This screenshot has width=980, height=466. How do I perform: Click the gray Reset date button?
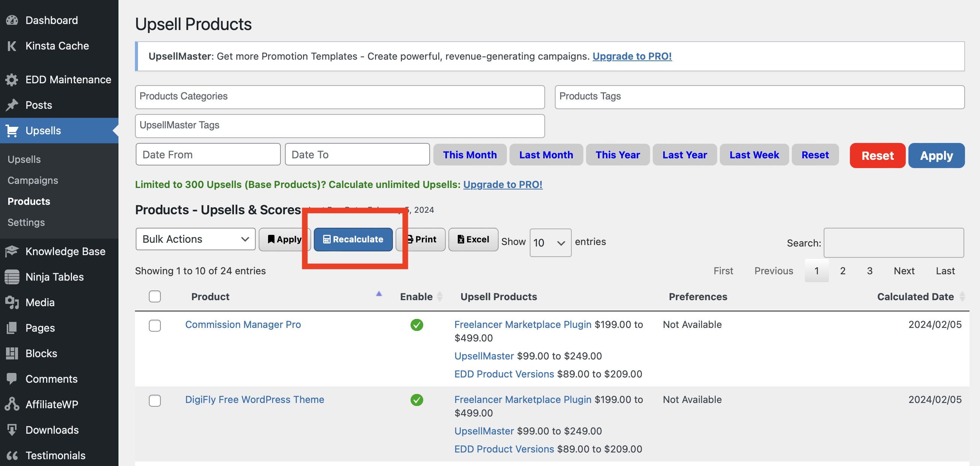pyautogui.click(x=815, y=155)
